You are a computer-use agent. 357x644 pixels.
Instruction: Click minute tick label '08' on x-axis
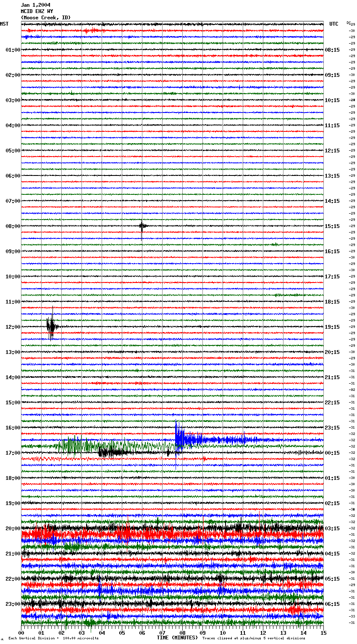[182, 633]
